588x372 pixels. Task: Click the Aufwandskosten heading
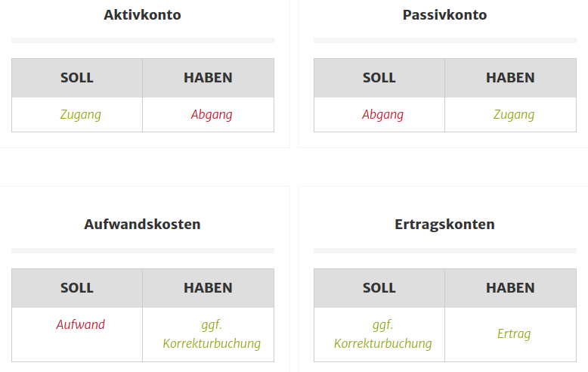click(143, 224)
